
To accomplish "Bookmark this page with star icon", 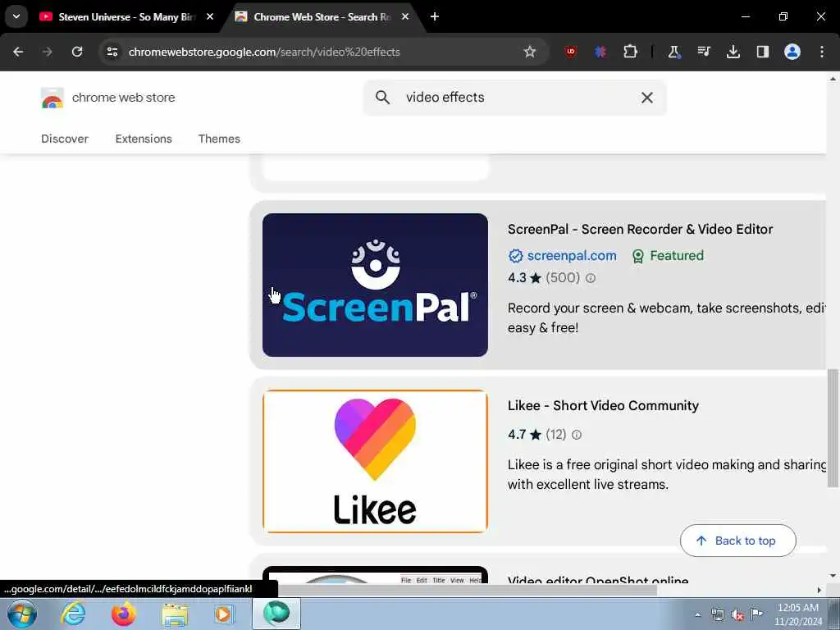I will (530, 52).
